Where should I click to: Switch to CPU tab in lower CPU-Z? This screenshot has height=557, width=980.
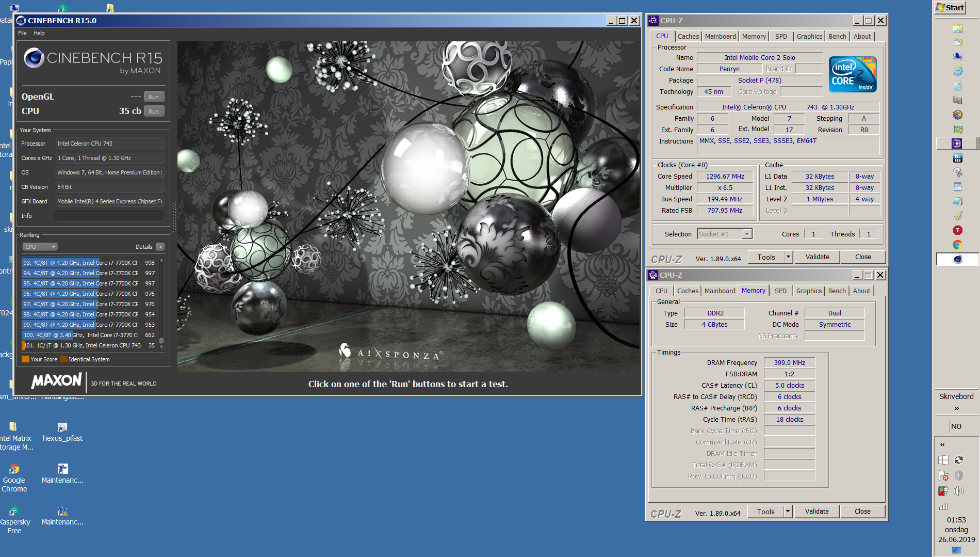pyautogui.click(x=661, y=291)
